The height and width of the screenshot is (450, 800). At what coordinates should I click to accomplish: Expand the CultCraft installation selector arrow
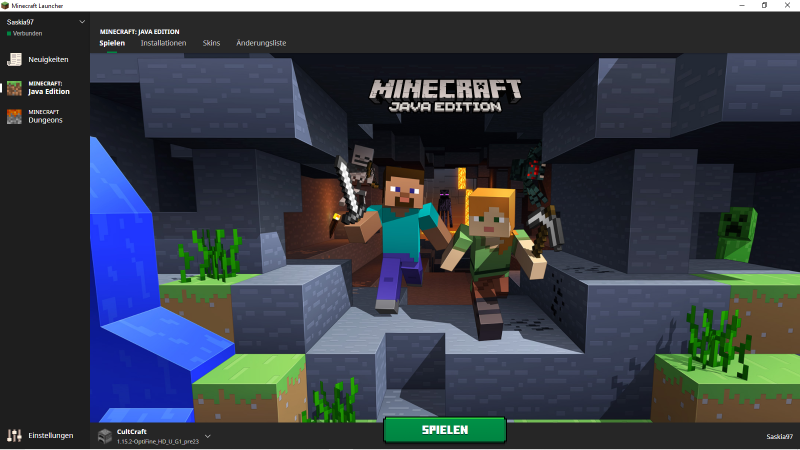point(207,436)
